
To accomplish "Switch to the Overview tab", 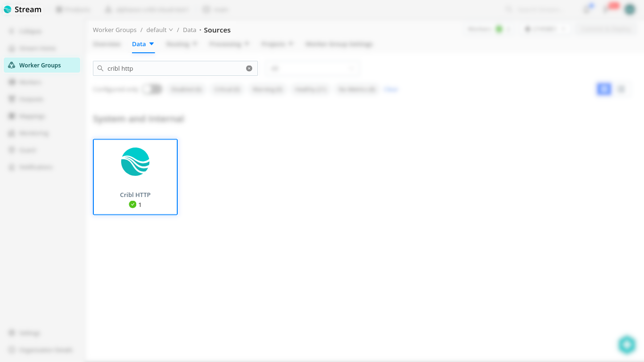I will click(x=107, y=44).
